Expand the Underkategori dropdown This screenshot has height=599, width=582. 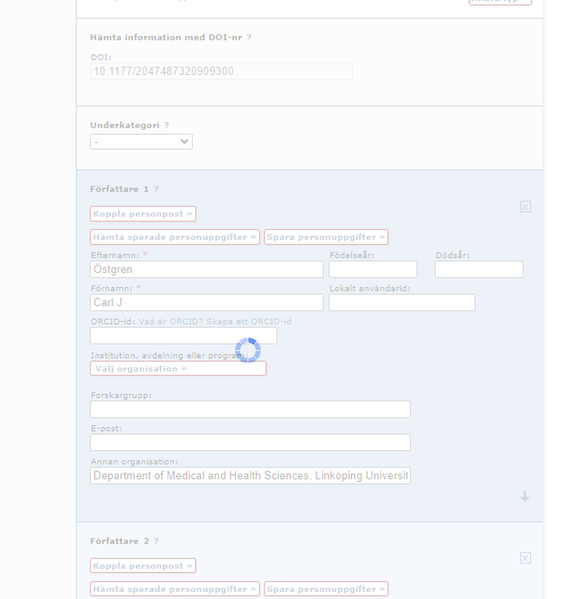point(141,142)
